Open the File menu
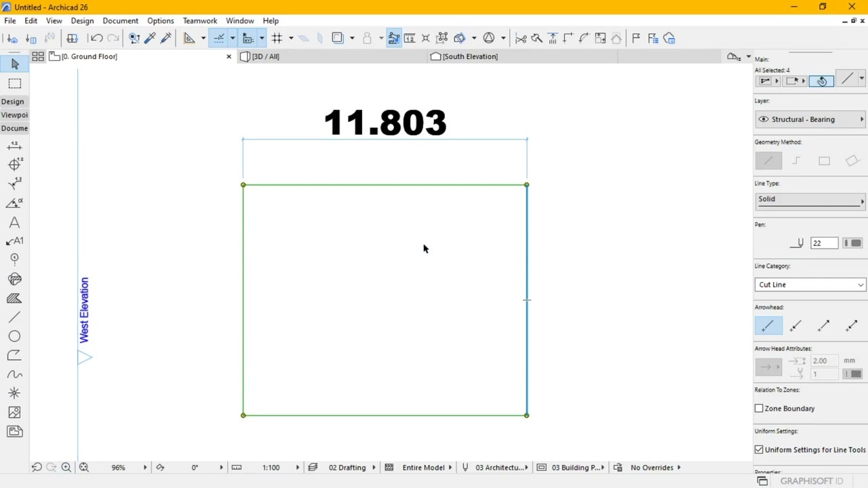The image size is (868, 488). (x=10, y=20)
